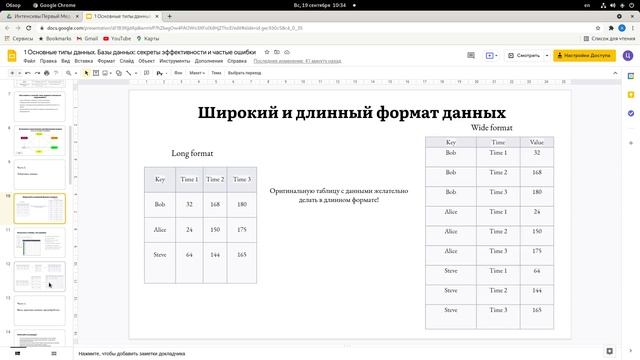Open the Слайд menu

127,61
